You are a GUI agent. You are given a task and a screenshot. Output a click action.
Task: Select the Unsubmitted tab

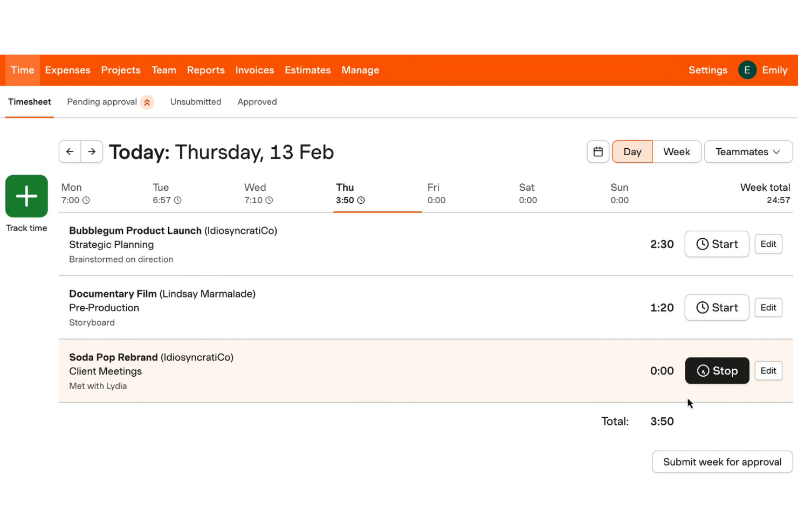(196, 102)
